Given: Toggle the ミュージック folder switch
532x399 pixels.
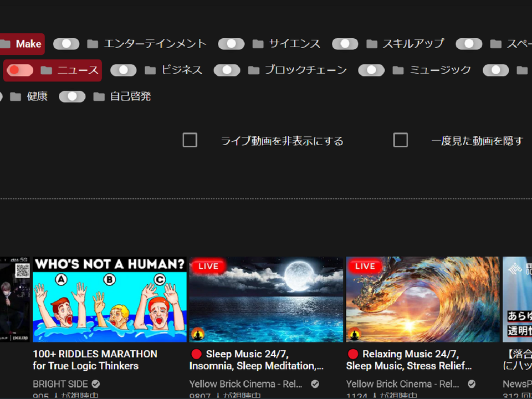Looking at the screenshot, I should [371, 70].
